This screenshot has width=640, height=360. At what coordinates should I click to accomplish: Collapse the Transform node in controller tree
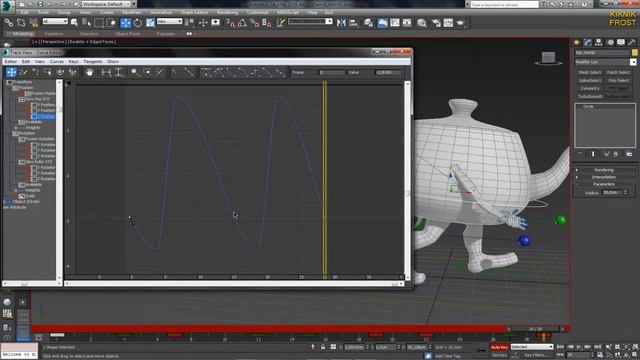tap(9, 82)
